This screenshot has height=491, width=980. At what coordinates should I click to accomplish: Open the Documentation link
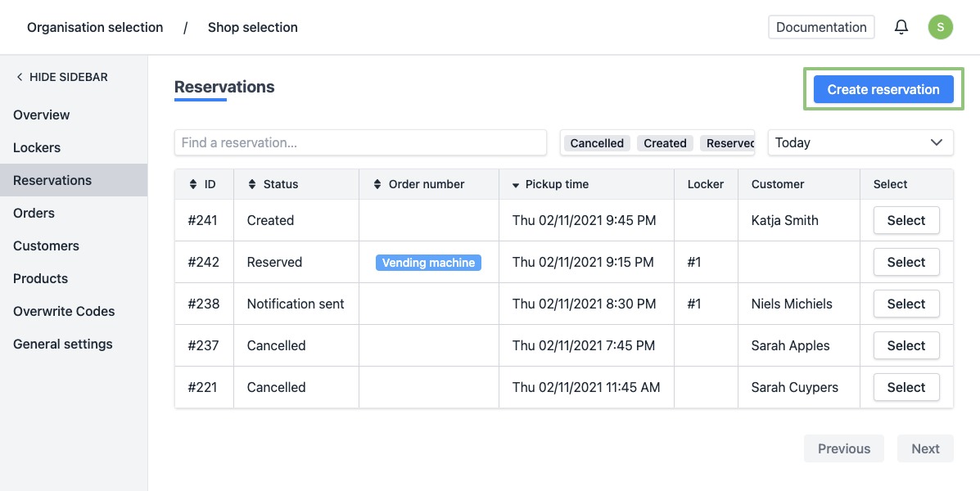[820, 27]
